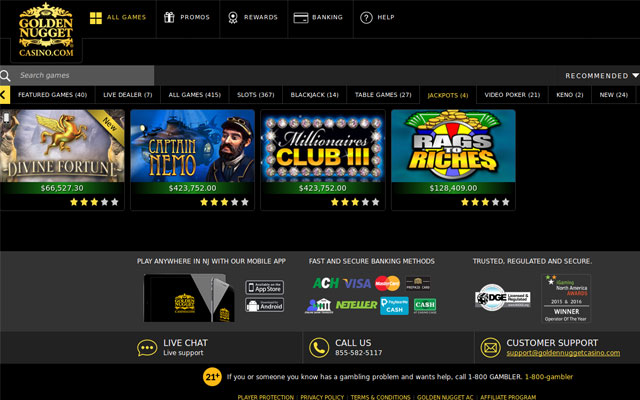Viewport: 640px width, 400px height.
Task: Open the Captain Nemo game thumbnail
Action: pyautogui.click(x=192, y=146)
